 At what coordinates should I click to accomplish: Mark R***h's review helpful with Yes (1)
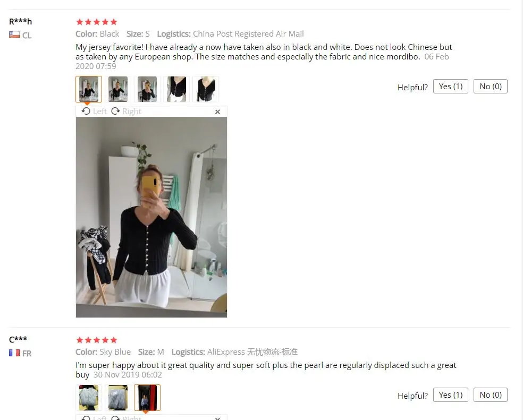coord(451,87)
